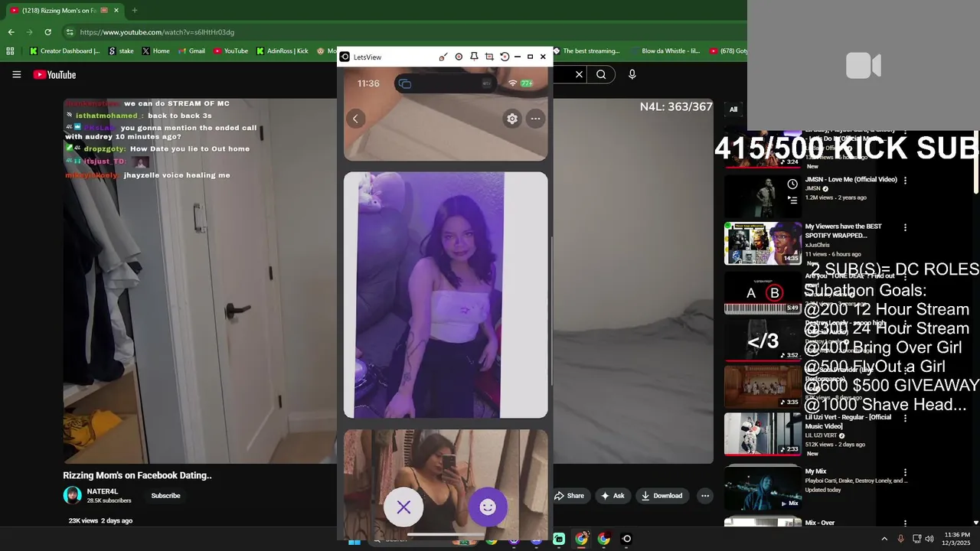980x551 pixels.
Task: Open The best streaming bookmark
Action: click(586, 51)
